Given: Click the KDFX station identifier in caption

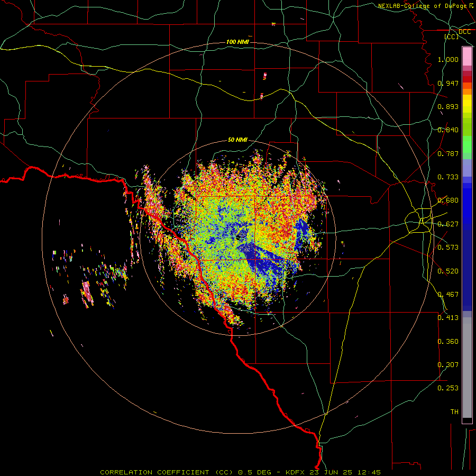Looking at the screenshot, I should tap(296, 472).
